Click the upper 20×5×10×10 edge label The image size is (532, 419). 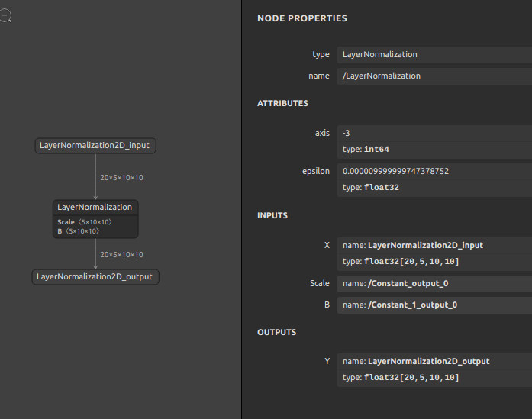click(121, 177)
